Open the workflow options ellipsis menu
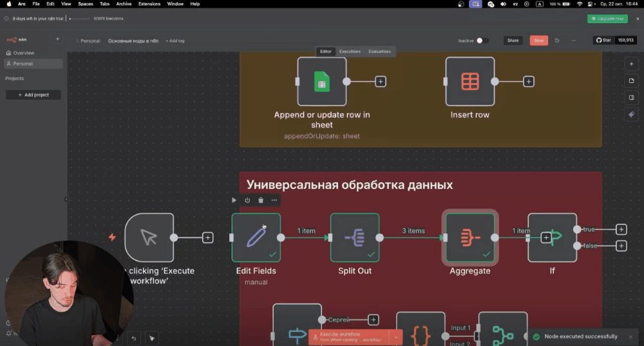The height and width of the screenshot is (346, 644). pos(574,41)
